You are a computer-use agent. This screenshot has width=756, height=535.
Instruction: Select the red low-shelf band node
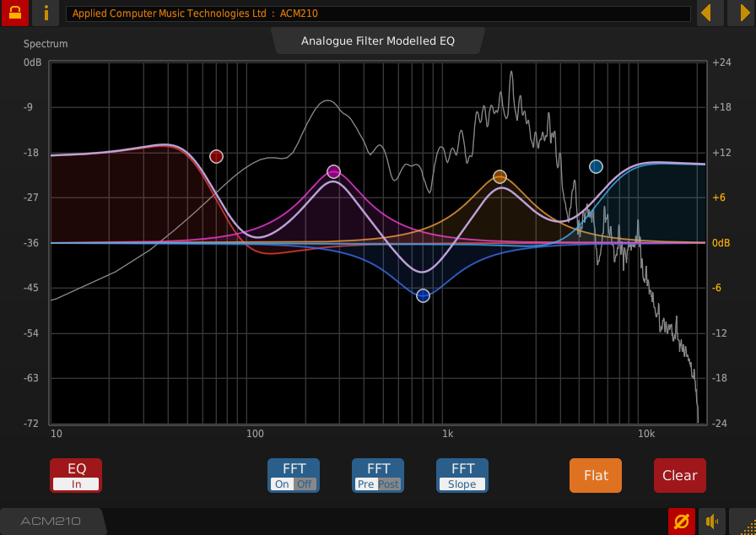[x=216, y=156]
